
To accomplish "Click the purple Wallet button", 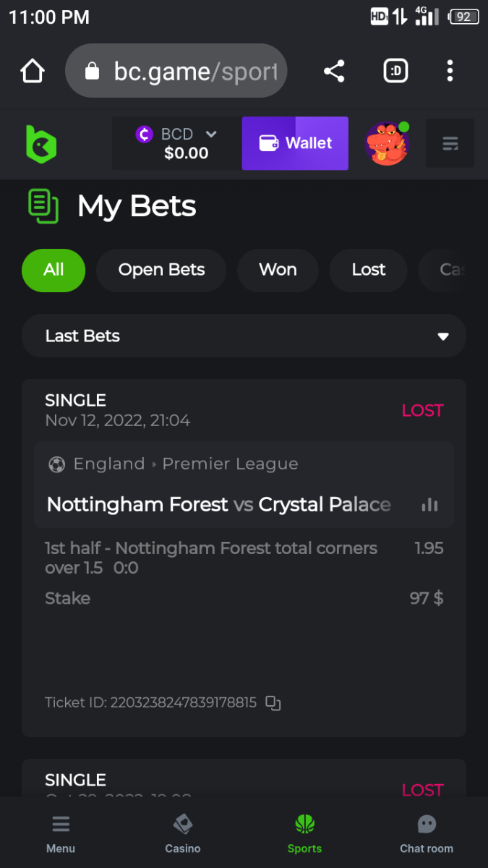I will coord(295,143).
